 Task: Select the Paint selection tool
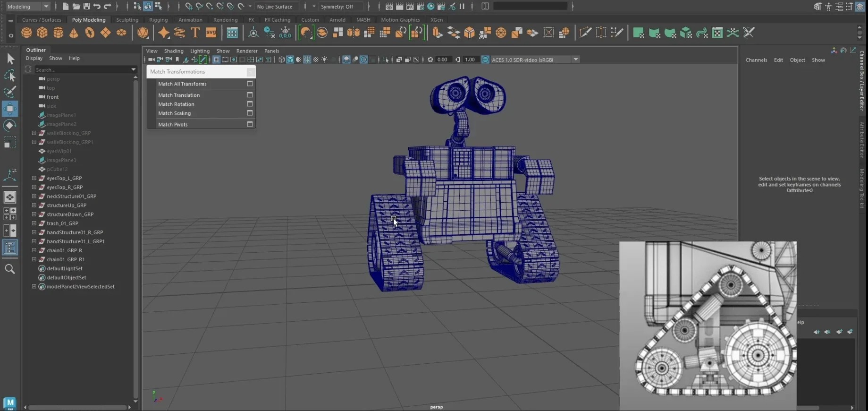click(10, 92)
